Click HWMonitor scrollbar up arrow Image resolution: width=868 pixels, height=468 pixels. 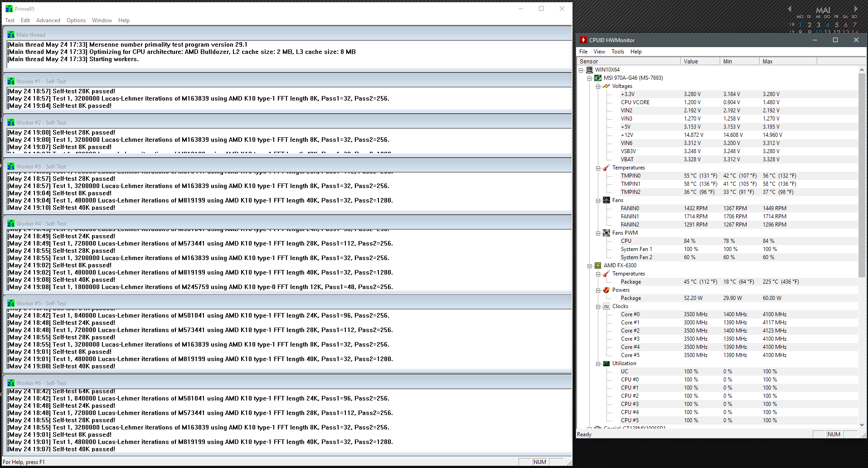862,70
